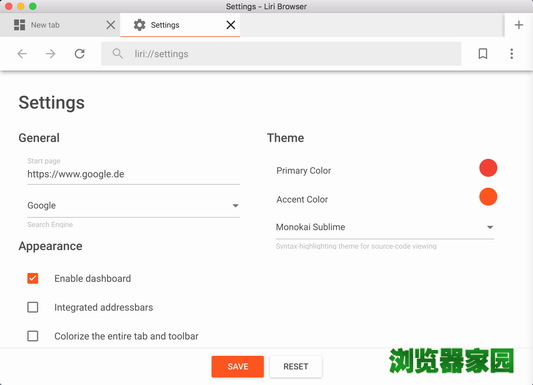Check Colorize the entire tab and toolbar
Screen dimensions: 533x385
pos(33,336)
